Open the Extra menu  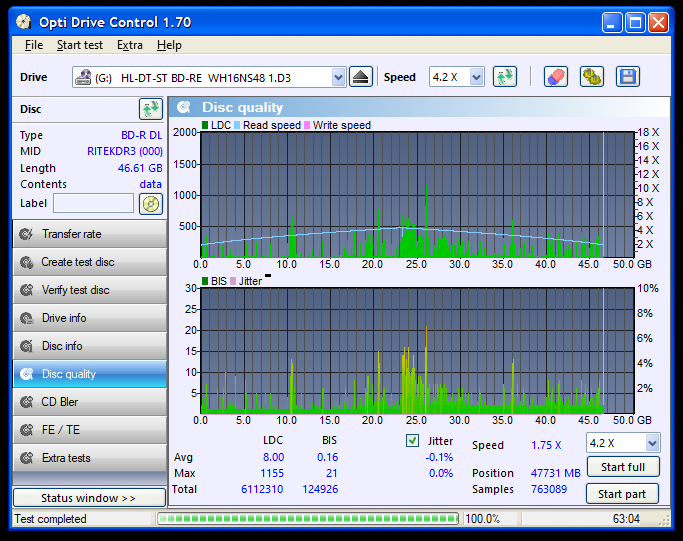click(130, 45)
